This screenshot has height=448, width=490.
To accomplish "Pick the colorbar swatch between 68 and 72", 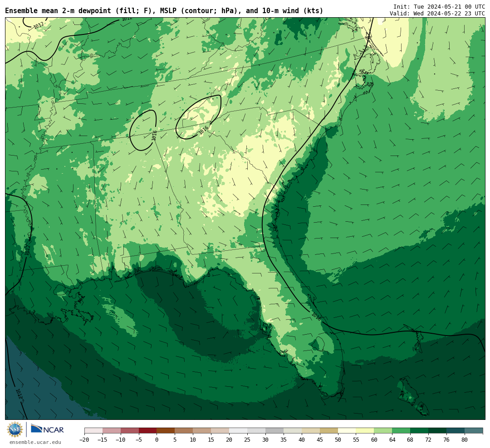I will point(420,431).
